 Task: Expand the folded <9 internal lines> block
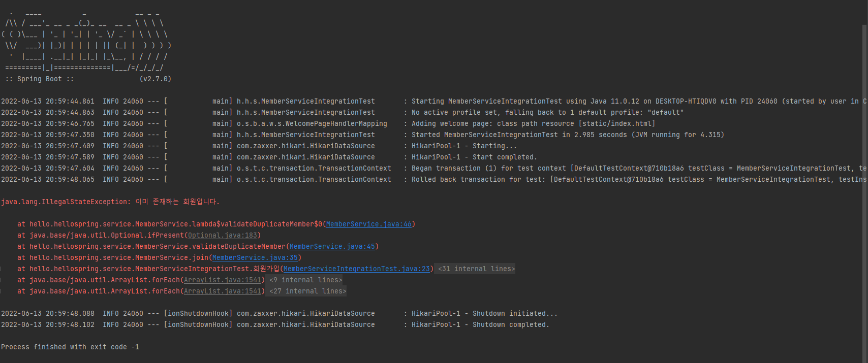point(305,280)
